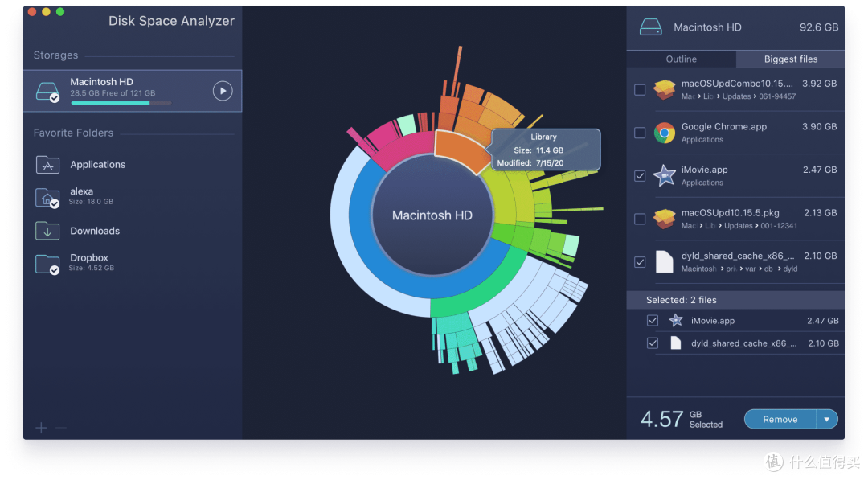This screenshot has height=480, width=868.
Task: Check the macOSUpdCombo10.15 checkbox
Action: click(640, 90)
